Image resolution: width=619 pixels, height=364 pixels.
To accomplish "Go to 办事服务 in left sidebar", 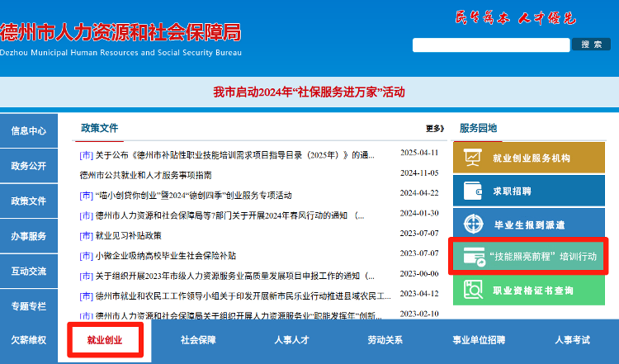I will (28, 237).
